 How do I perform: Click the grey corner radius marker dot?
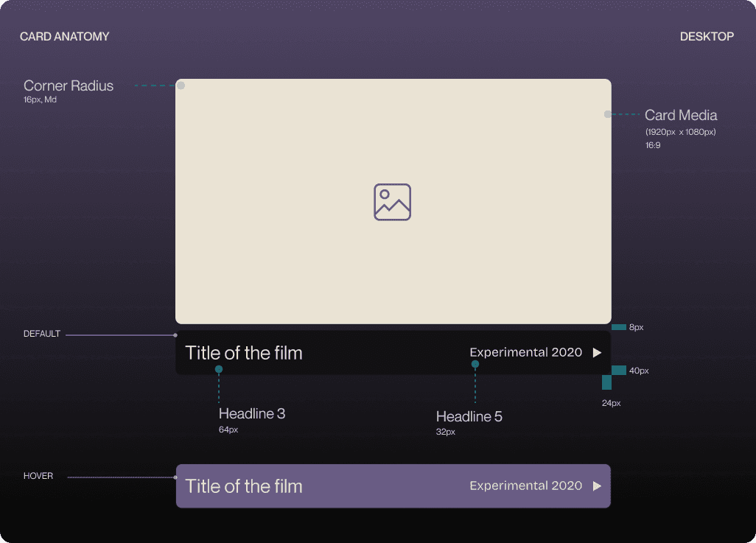pos(181,85)
